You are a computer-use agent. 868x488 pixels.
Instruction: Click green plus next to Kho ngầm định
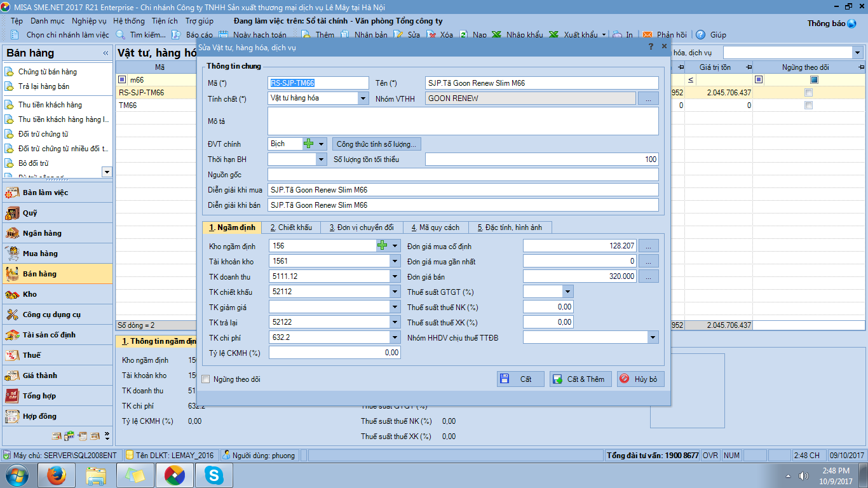click(383, 246)
